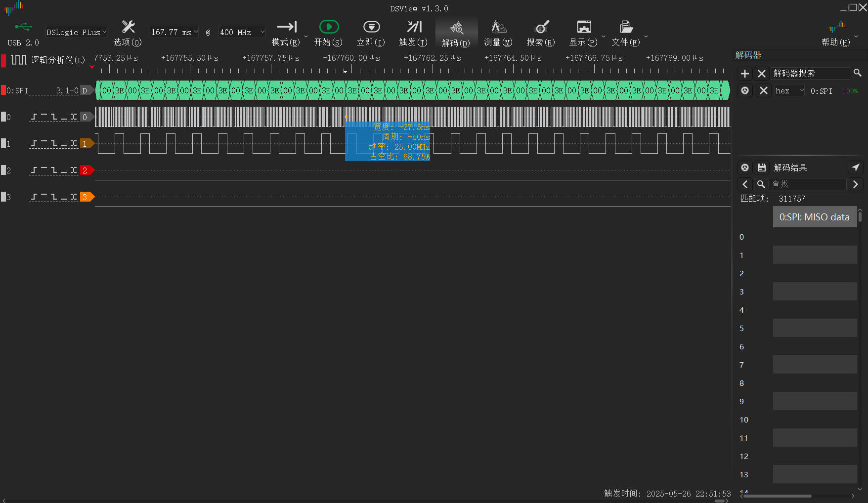Open the 触发 trigger panel
Image resolution: width=868 pixels, height=503 pixels.
(413, 33)
